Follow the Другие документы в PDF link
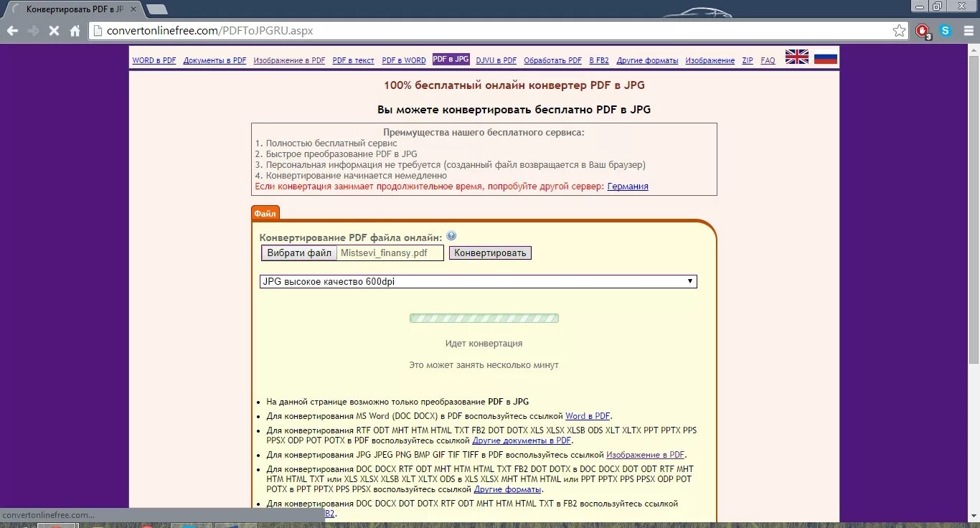Screen dimensions: 980x528 [x=522, y=440]
